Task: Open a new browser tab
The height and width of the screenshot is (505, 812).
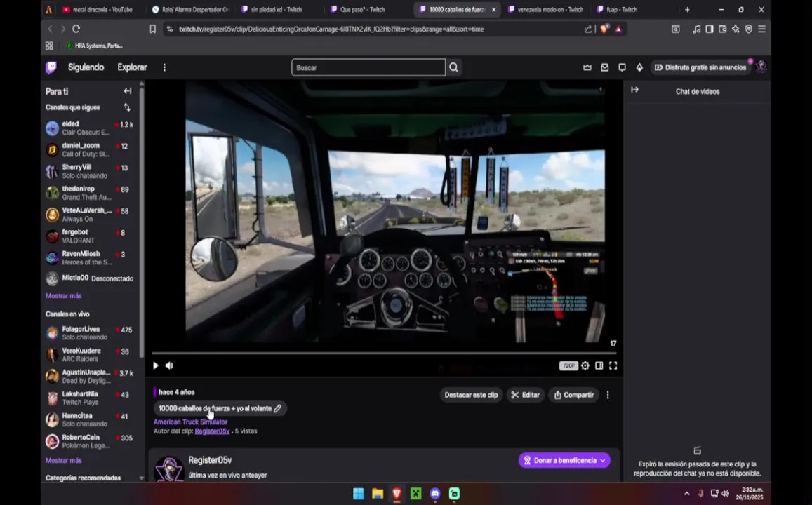Action: tap(687, 9)
